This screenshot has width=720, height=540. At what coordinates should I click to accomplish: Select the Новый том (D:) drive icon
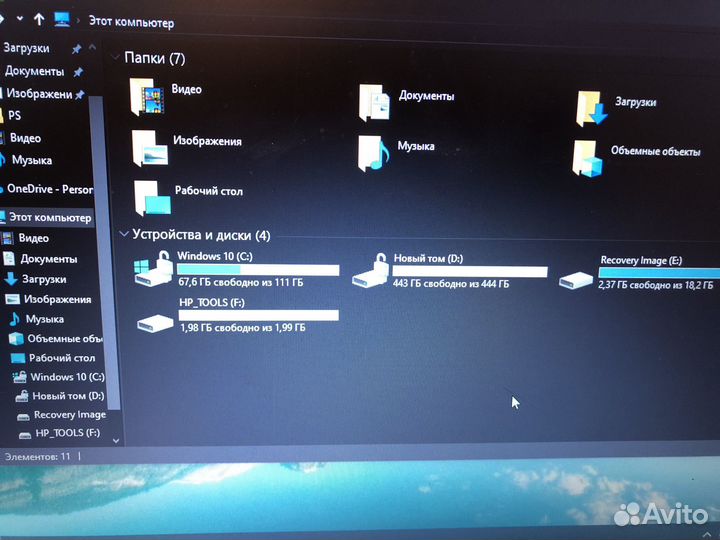click(370, 271)
